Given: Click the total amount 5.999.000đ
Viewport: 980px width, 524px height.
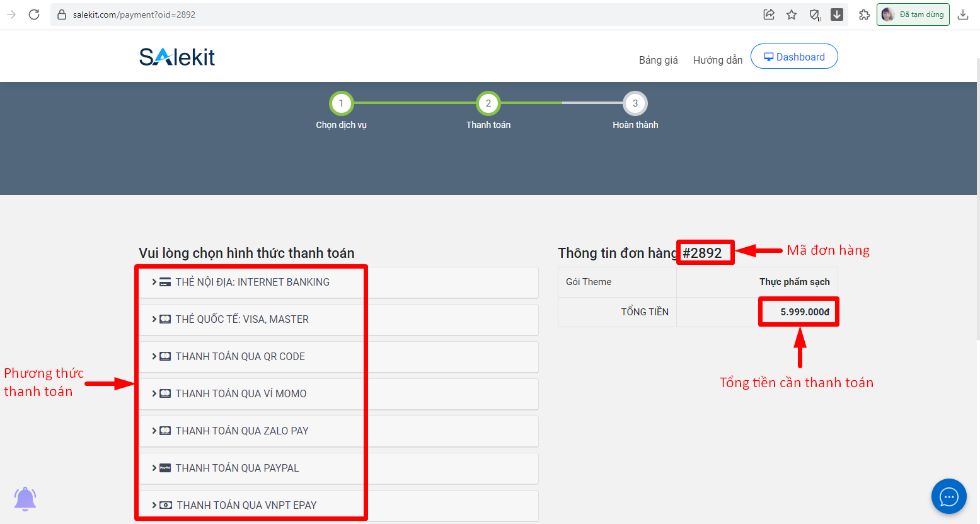Looking at the screenshot, I should (x=805, y=312).
